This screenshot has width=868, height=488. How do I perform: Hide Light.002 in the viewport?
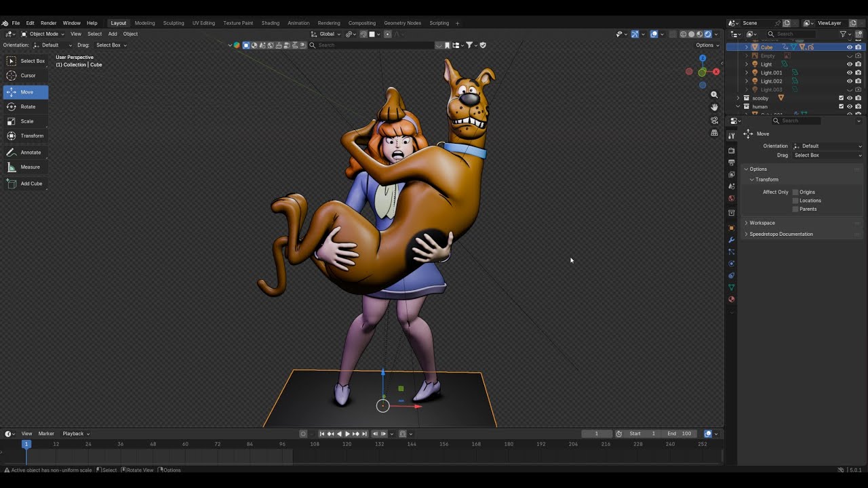(849, 81)
